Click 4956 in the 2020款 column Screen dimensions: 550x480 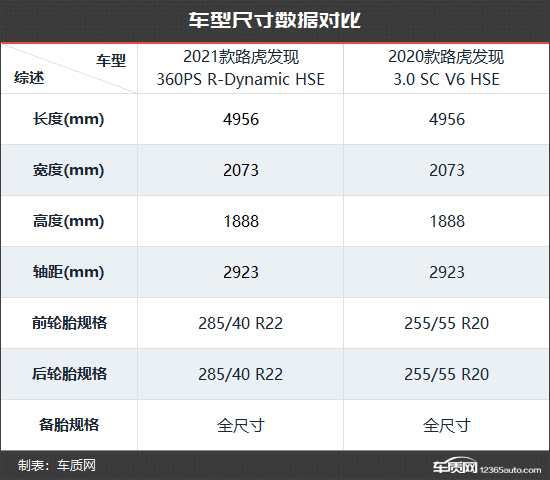[447, 119]
